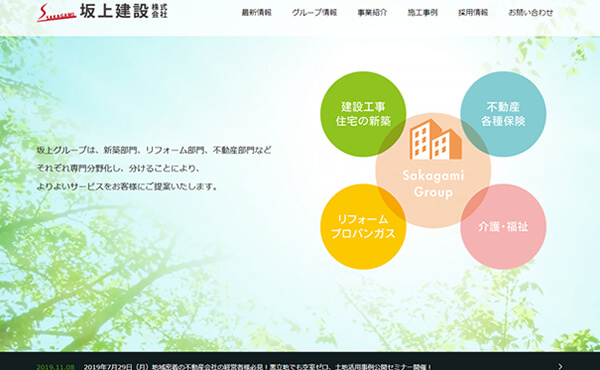Select the yellow リフォーム プロパンガス circle
The width and height of the screenshot is (600, 370).
(363, 227)
